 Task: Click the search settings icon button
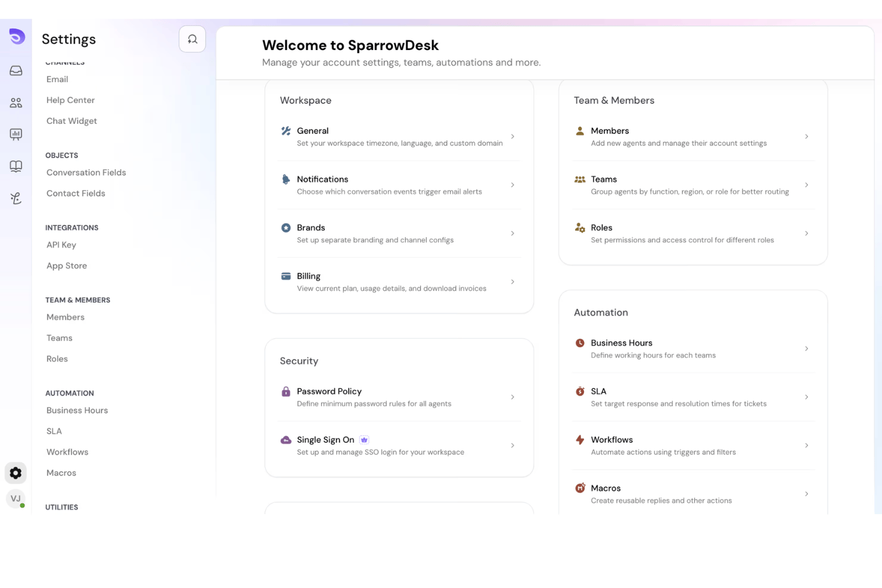tap(192, 39)
